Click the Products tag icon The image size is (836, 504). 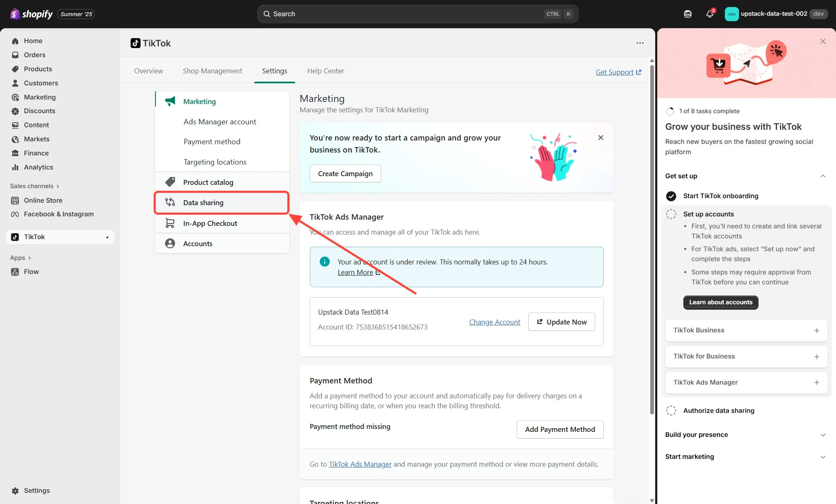tap(15, 69)
